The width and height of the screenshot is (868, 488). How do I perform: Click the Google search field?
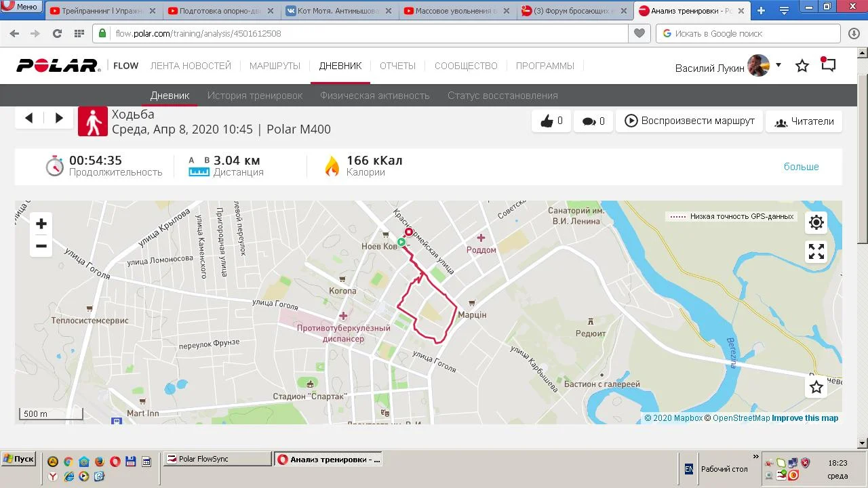[x=748, y=33]
